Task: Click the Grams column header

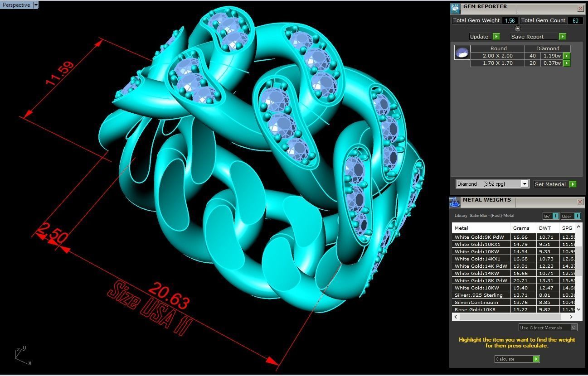Action: [x=523, y=228]
